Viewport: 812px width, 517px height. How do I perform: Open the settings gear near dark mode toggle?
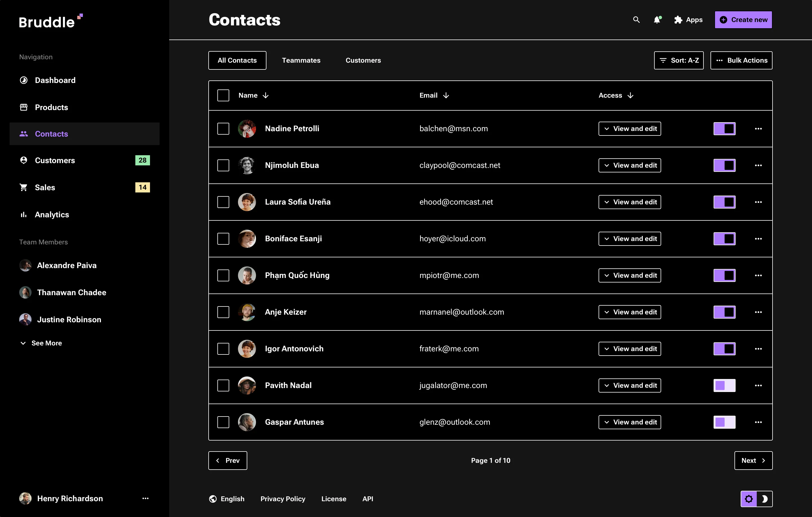[749, 499]
